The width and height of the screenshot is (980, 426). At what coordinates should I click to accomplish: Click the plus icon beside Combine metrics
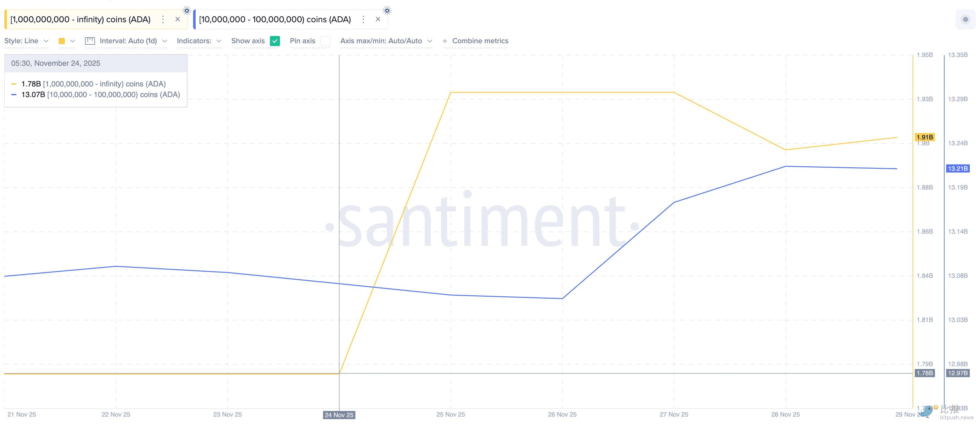[444, 41]
